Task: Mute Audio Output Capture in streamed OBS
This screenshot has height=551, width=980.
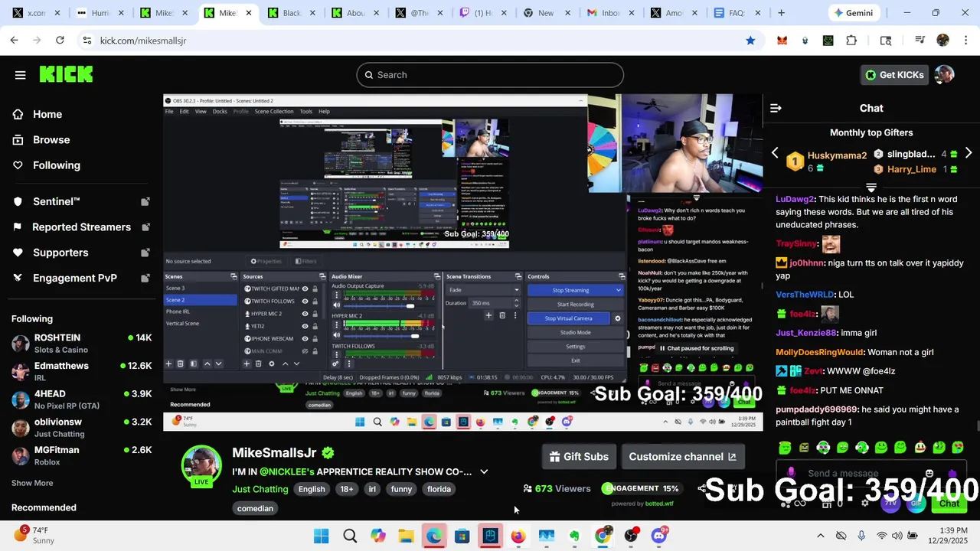Action: click(336, 305)
